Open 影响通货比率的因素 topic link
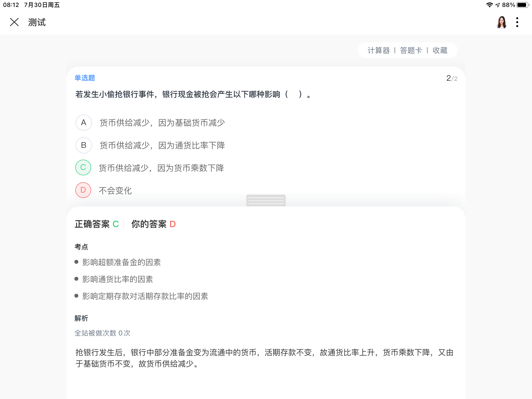The width and height of the screenshot is (532, 399). [117, 279]
